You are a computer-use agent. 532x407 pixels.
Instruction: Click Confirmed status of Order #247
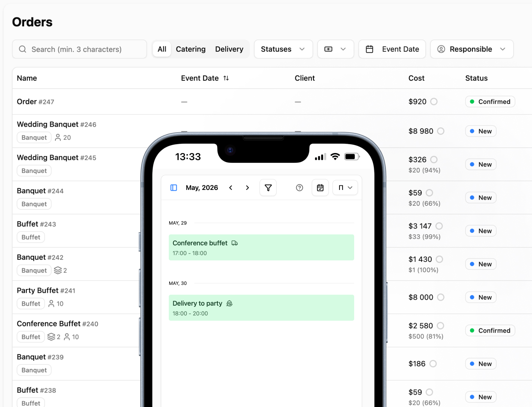click(490, 102)
